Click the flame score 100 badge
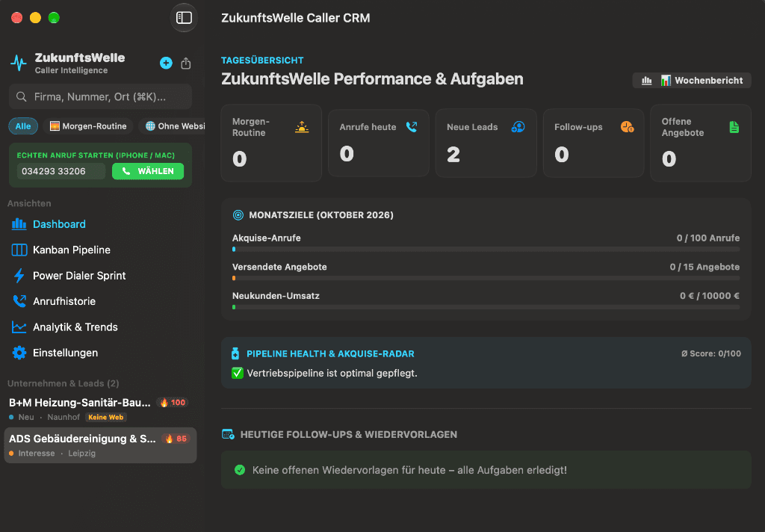Screen dimensions: 765x532 click(173, 403)
